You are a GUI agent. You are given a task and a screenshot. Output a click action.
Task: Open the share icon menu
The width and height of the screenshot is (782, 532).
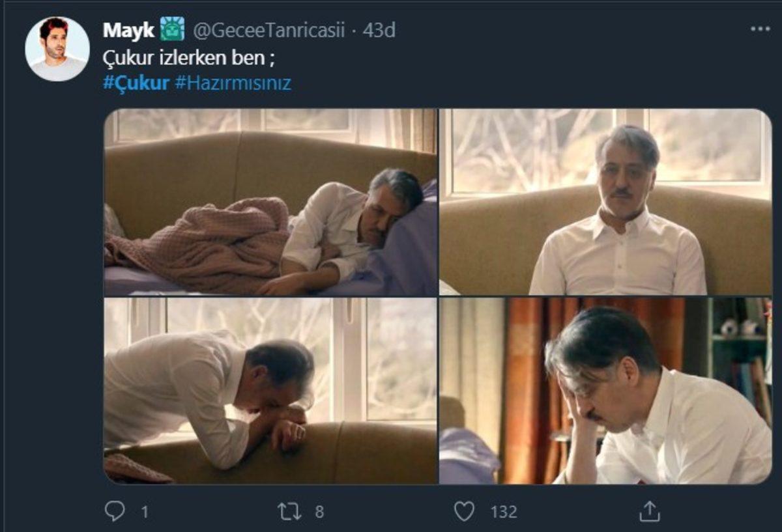[x=650, y=511]
